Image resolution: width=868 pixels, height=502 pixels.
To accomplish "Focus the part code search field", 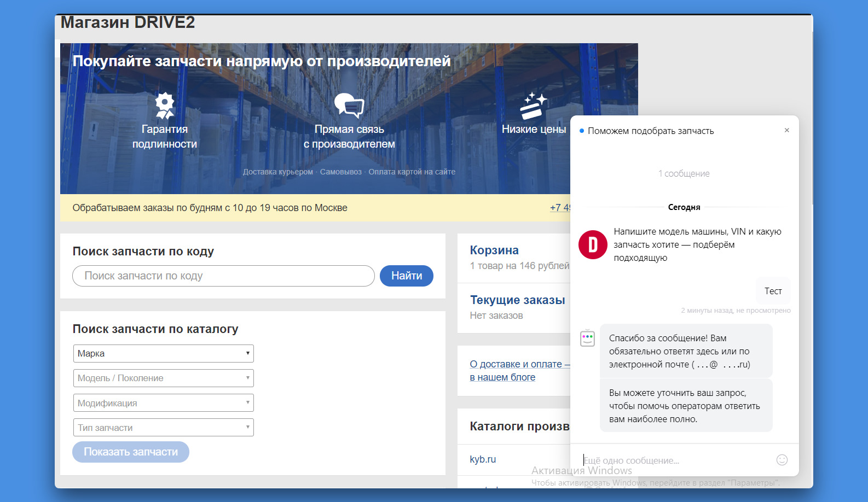I will click(223, 276).
